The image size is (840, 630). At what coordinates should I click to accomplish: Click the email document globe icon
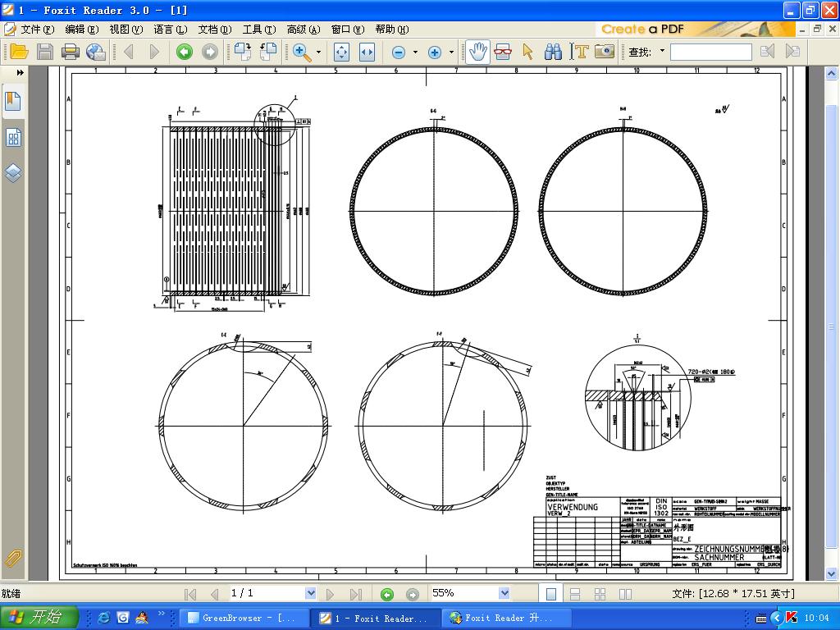(x=96, y=52)
